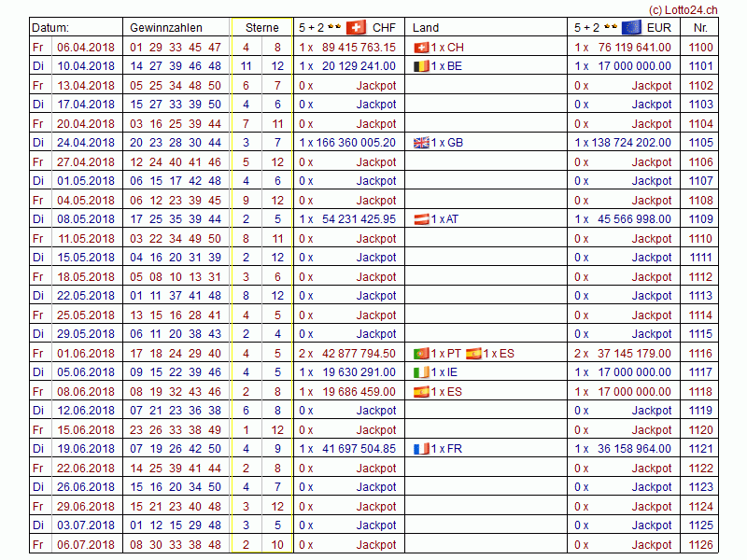The image size is (747, 560).
Task: Click the EU flag in the EUR header
Action: coord(632,27)
